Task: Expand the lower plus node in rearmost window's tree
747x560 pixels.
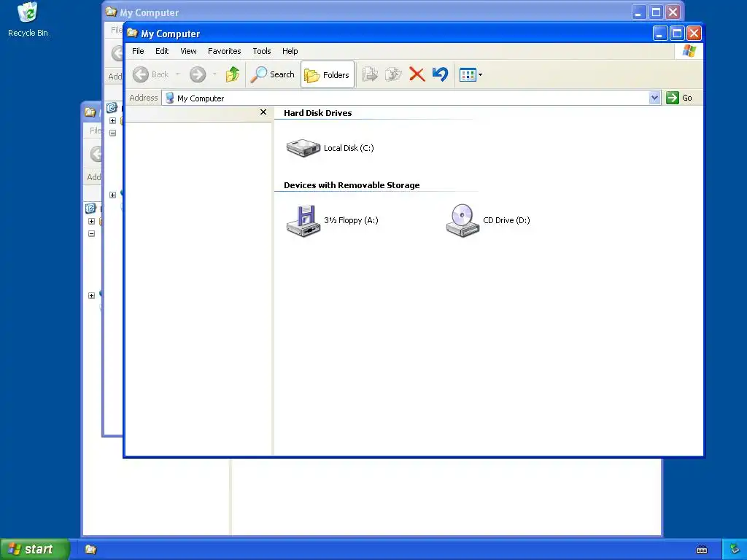Action: (x=91, y=295)
